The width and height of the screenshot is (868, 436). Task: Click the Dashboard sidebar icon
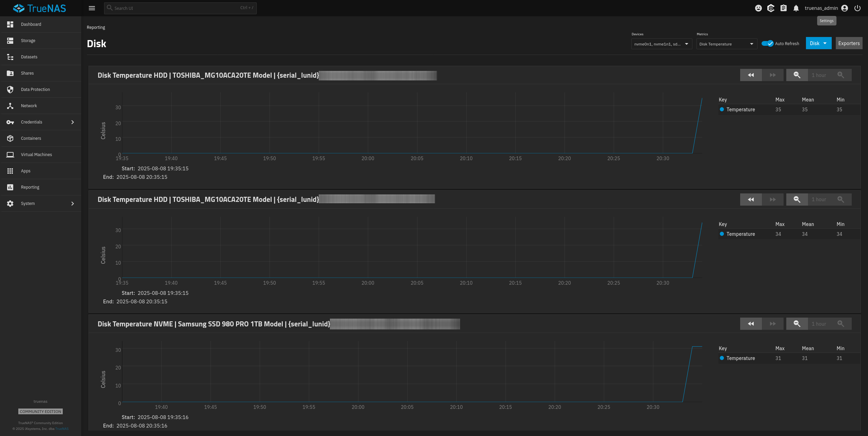click(x=10, y=24)
